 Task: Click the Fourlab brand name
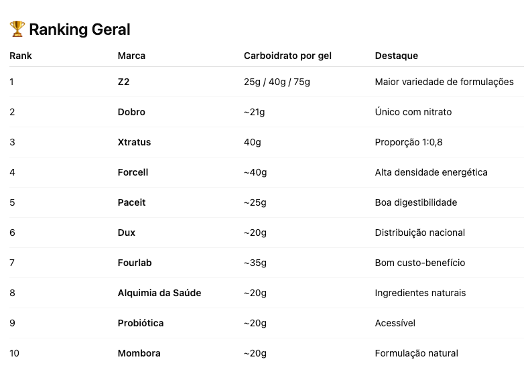point(135,263)
